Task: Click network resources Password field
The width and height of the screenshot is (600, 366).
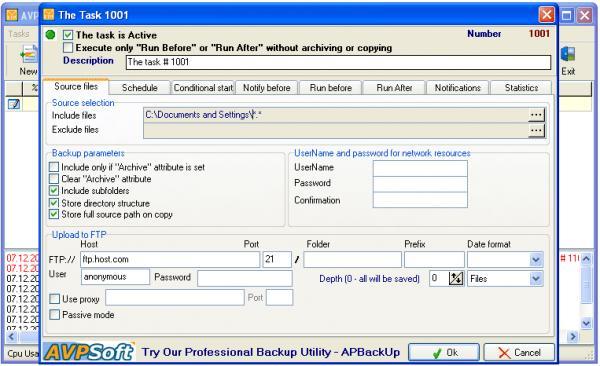Action: [x=420, y=184]
